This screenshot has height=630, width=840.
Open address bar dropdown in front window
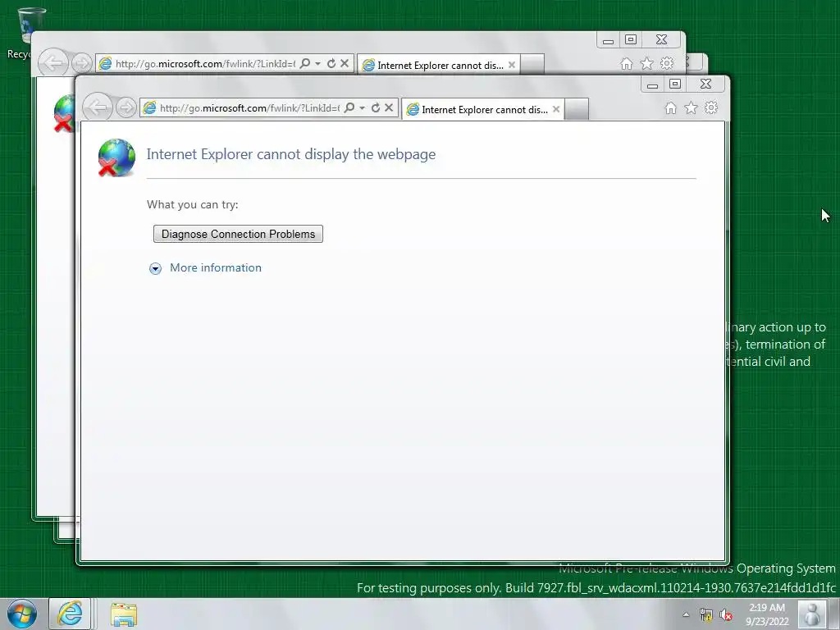point(362,108)
